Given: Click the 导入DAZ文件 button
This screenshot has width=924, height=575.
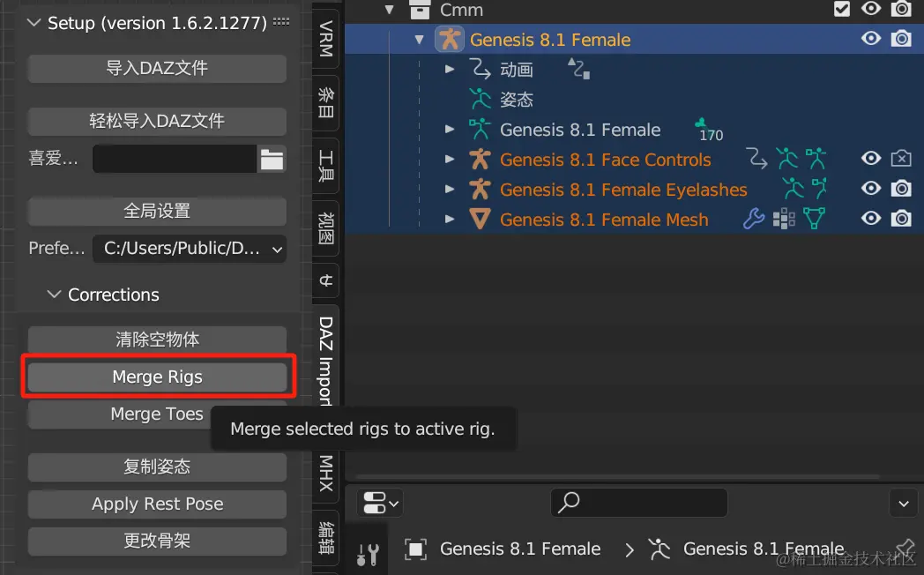Looking at the screenshot, I should [x=157, y=68].
